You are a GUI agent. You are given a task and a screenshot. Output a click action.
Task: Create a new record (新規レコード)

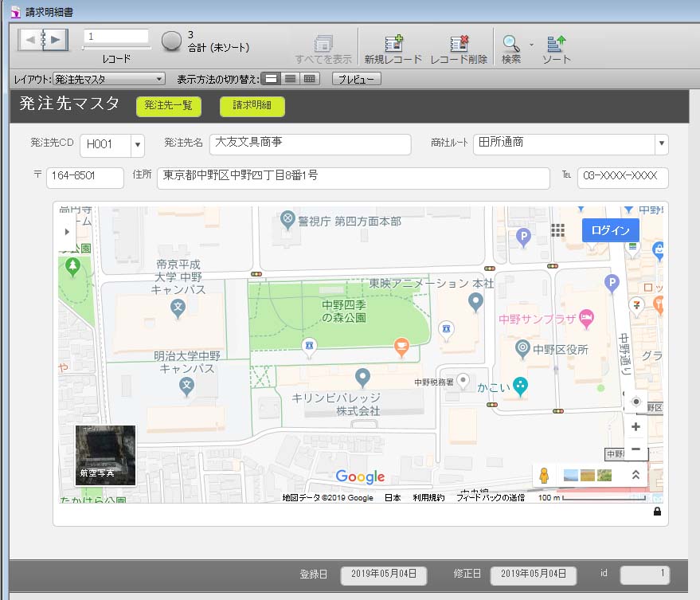pos(393,43)
